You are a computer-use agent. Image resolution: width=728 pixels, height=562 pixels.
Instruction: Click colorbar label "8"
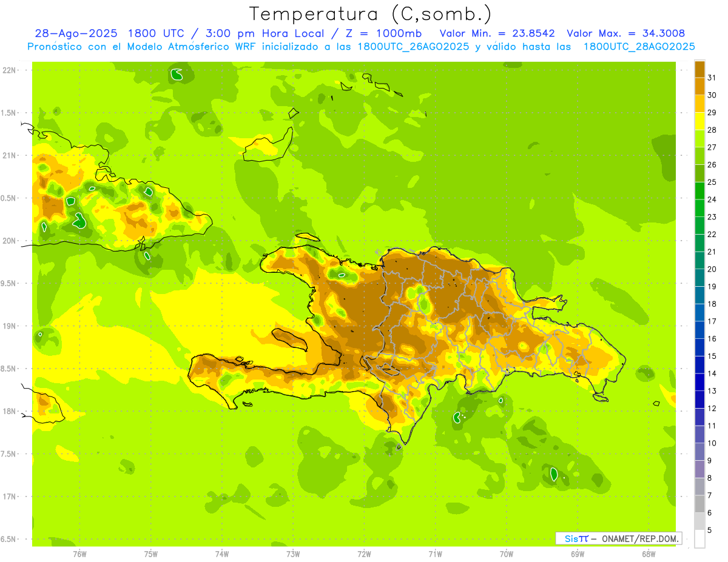click(710, 478)
